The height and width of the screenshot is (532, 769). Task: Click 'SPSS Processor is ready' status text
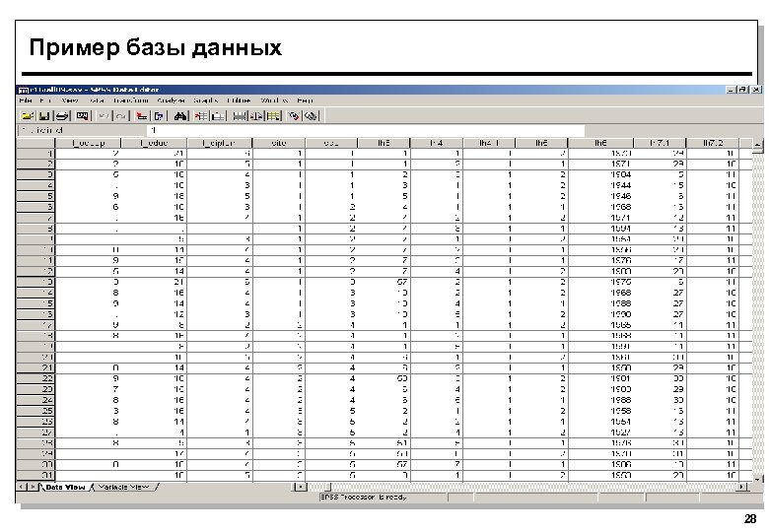pos(364,498)
